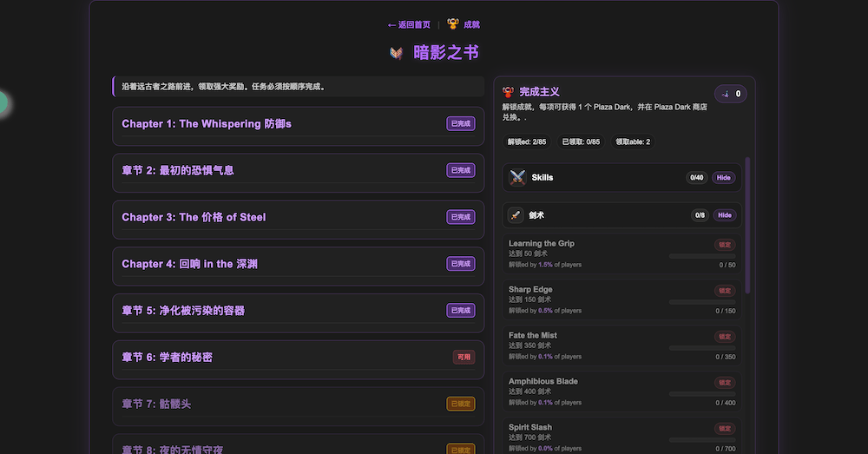Click the 可用 badge on chapter 6
The height and width of the screenshot is (454, 868).
pos(464,357)
